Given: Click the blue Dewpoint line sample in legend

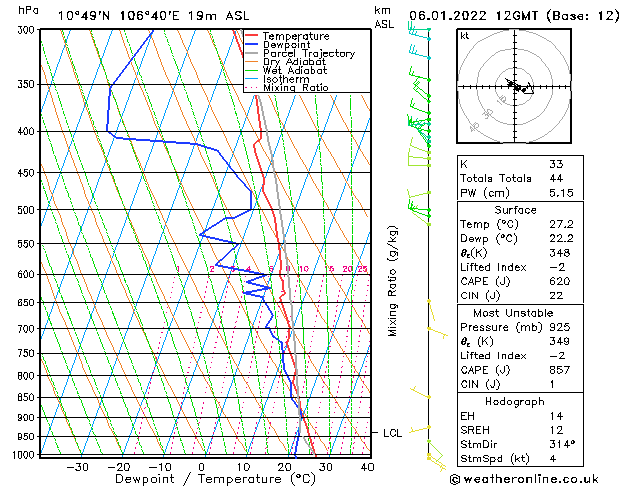Looking at the screenshot, I should pyautogui.click(x=251, y=45).
